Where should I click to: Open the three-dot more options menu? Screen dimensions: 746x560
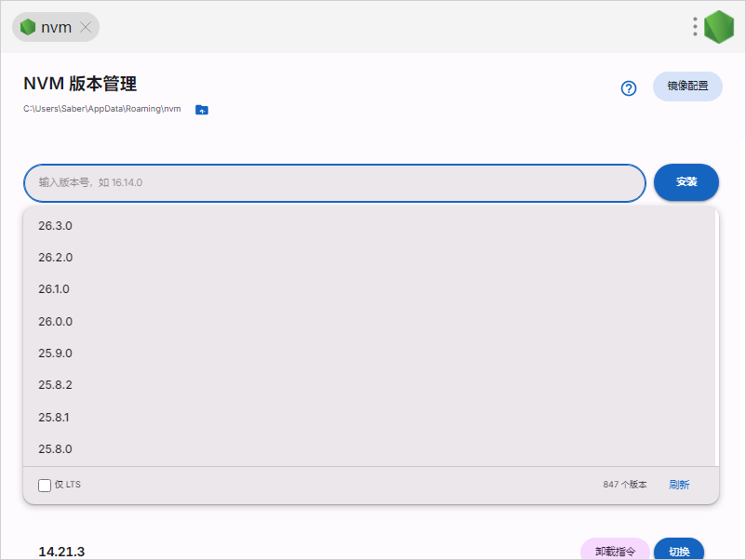(695, 27)
